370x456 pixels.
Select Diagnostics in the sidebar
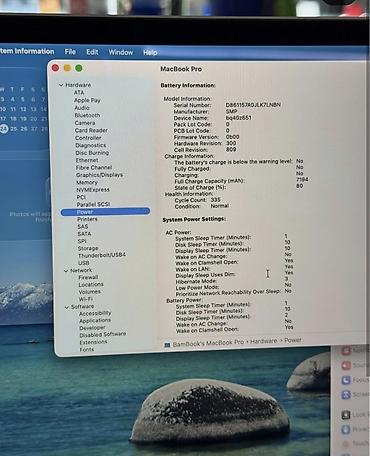pos(91,145)
